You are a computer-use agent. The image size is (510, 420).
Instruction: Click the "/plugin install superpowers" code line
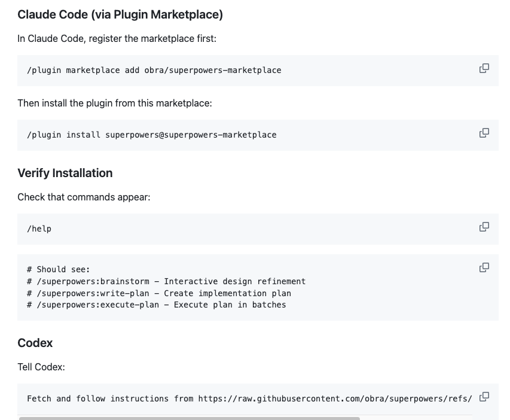click(151, 135)
